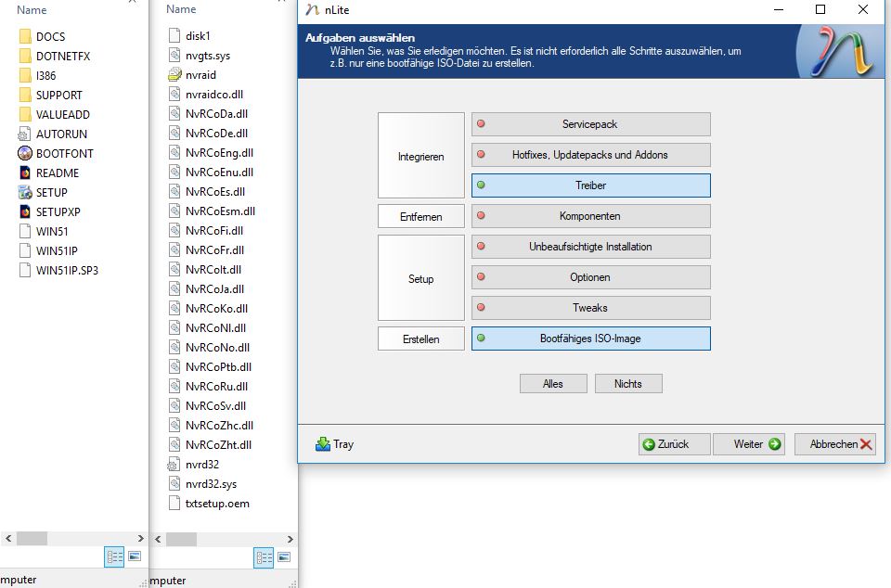Select the WIN51IP.SP3 file icon
Screen dimensions: 891x588
[x=25, y=270]
